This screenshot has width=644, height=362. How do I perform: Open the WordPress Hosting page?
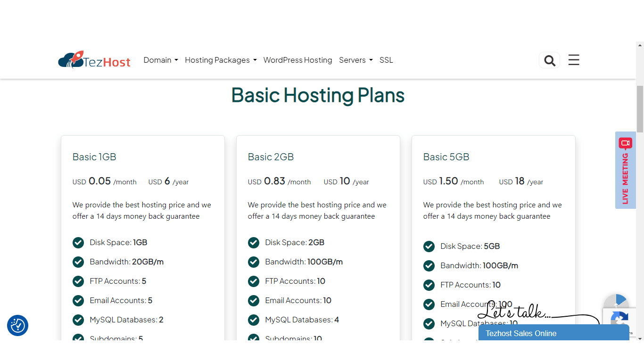point(297,60)
